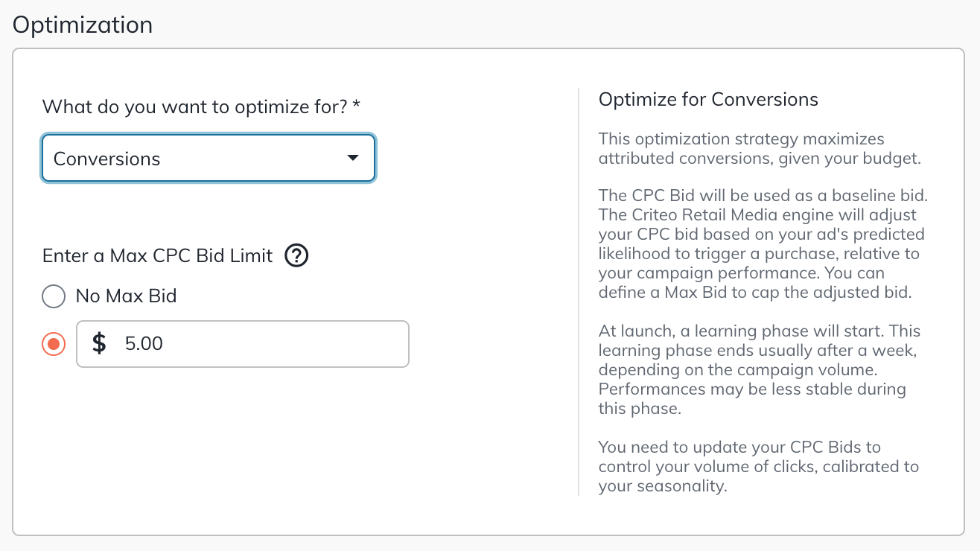Click the paragraph about the learning phase
980x551 pixels.
coord(760,369)
